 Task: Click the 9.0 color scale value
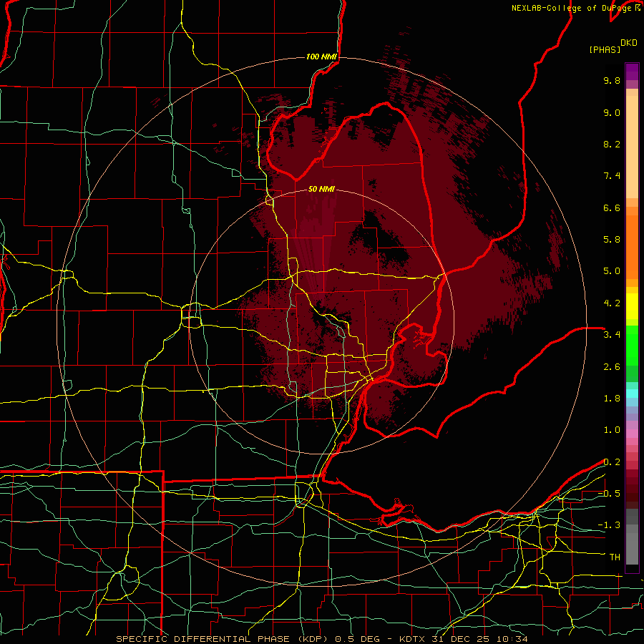612,112
